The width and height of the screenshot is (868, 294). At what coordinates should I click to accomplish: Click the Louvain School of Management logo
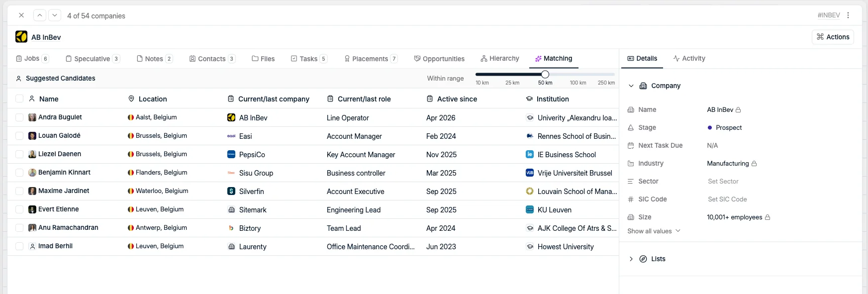click(530, 191)
